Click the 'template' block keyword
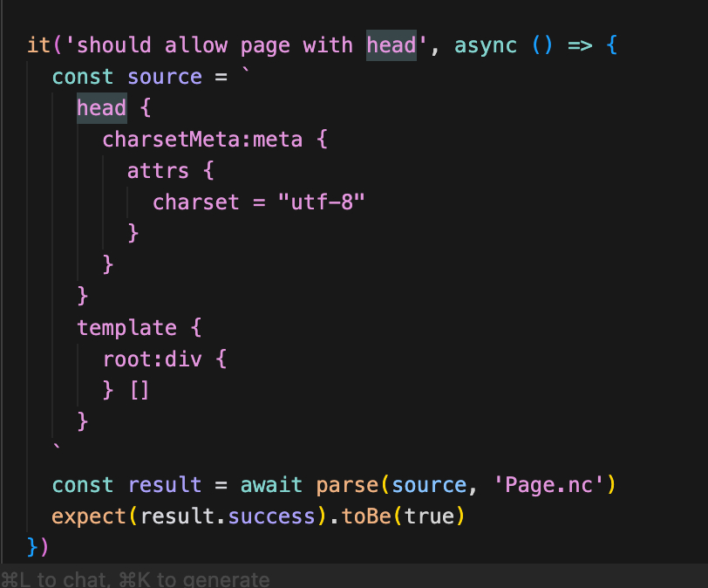 126,328
